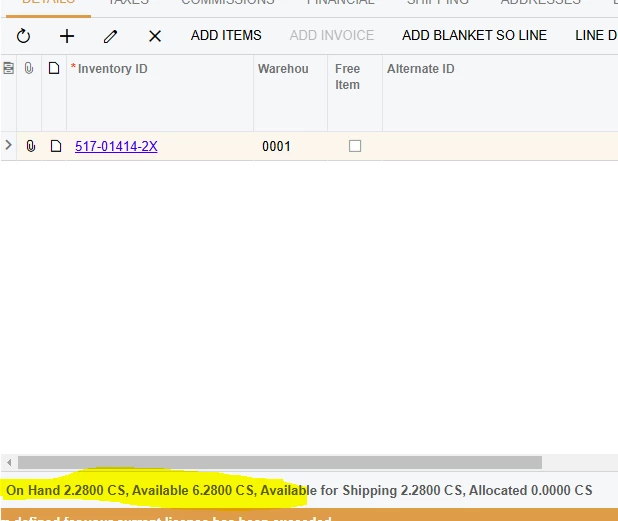Click the scrollbar left arrow
Viewport: 618px width, 521px height.
[9, 462]
